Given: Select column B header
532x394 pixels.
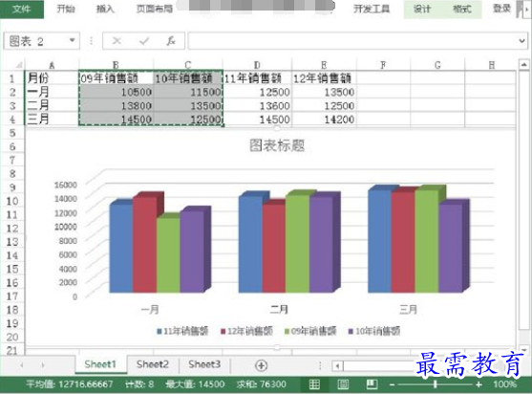Looking at the screenshot, I should point(116,64).
